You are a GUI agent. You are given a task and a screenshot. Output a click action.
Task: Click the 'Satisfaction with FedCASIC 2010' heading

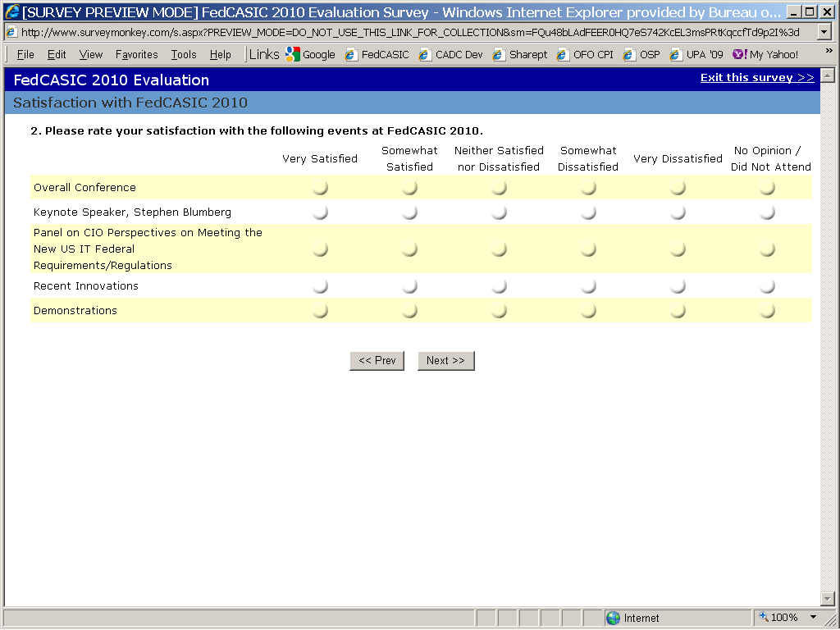[x=130, y=103]
